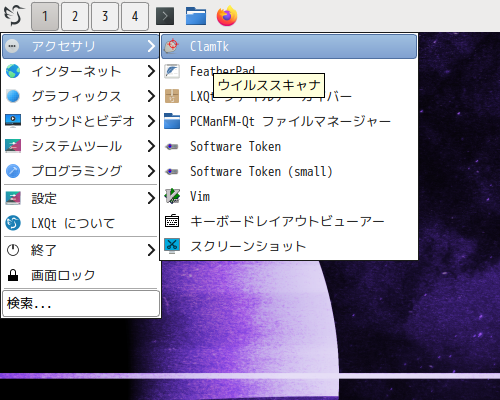Open the グラフィックス menu category
The width and height of the screenshot is (500, 400).
coord(80,96)
